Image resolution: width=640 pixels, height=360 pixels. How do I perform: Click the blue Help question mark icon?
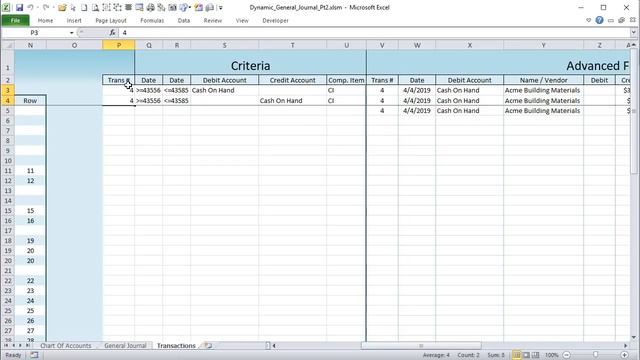(599, 20)
